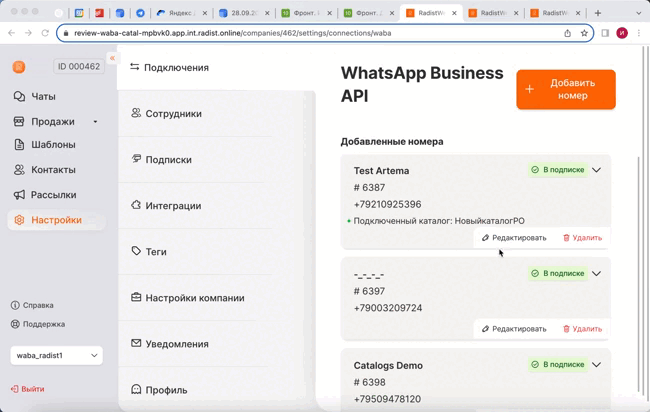
Task: Open a new browser tab
Action: (x=598, y=13)
